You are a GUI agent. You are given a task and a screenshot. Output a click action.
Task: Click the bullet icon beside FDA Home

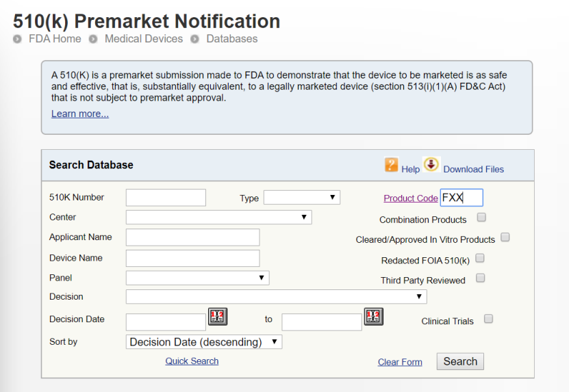(x=17, y=39)
